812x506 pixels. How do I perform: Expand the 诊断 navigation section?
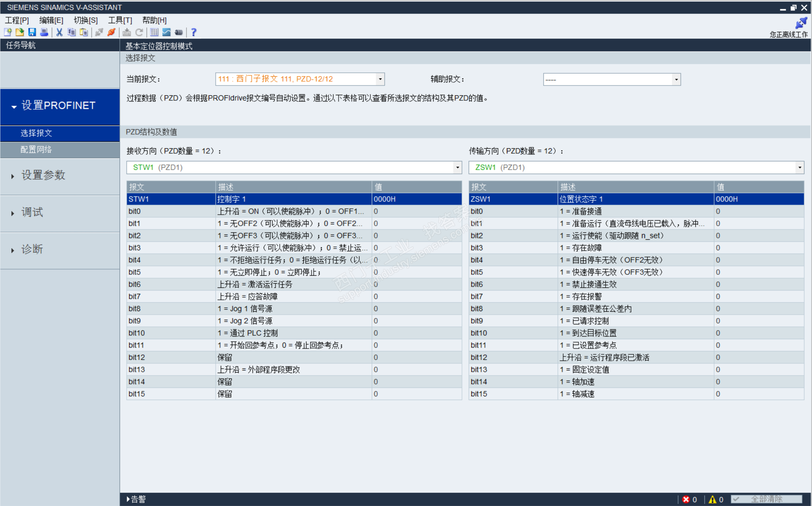(x=60, y=250)
